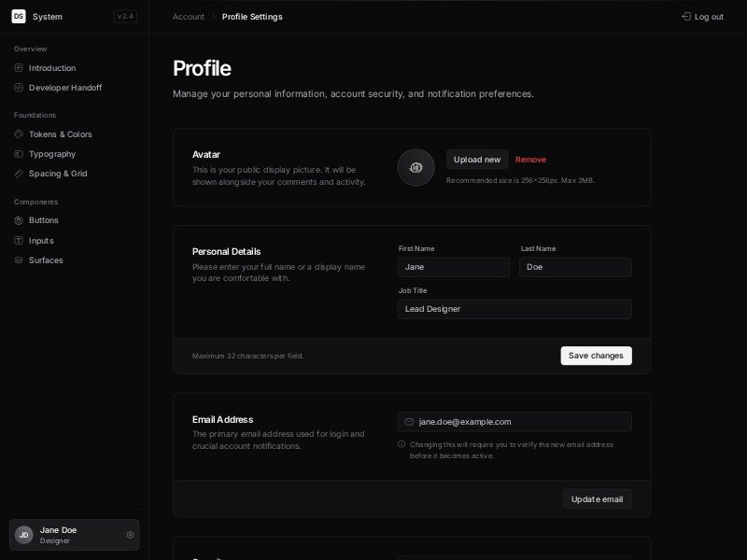
Task: Remove the current avatar picture
Action: (530, 160)
